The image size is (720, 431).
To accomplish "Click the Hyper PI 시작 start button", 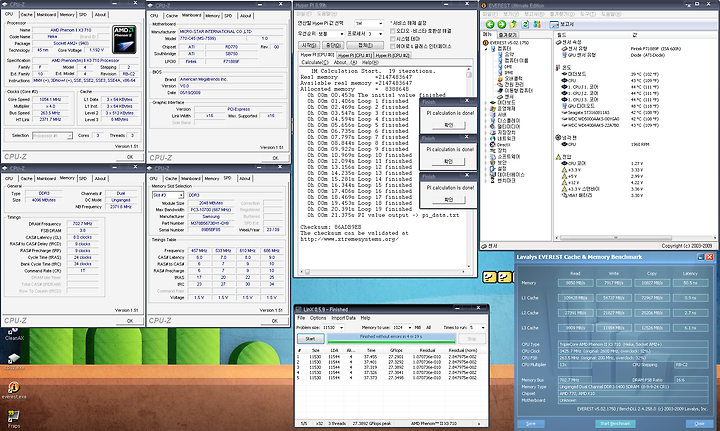I will click(309, 45).
